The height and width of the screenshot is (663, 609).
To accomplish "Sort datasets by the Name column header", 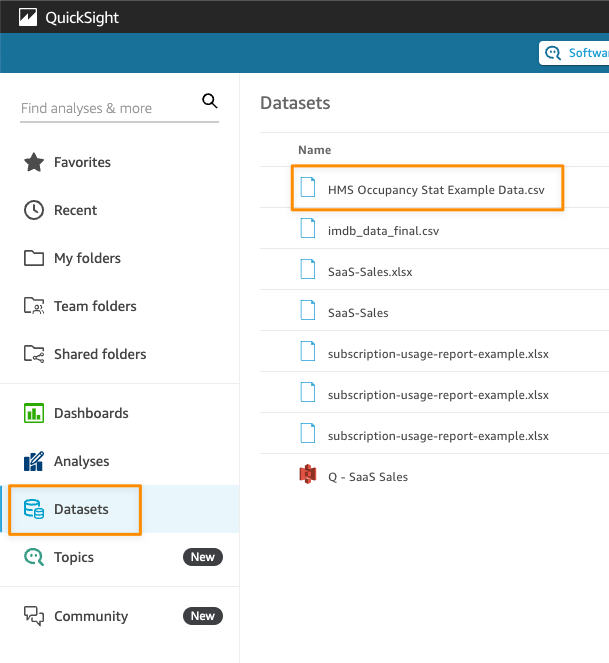I will point(315,150).
